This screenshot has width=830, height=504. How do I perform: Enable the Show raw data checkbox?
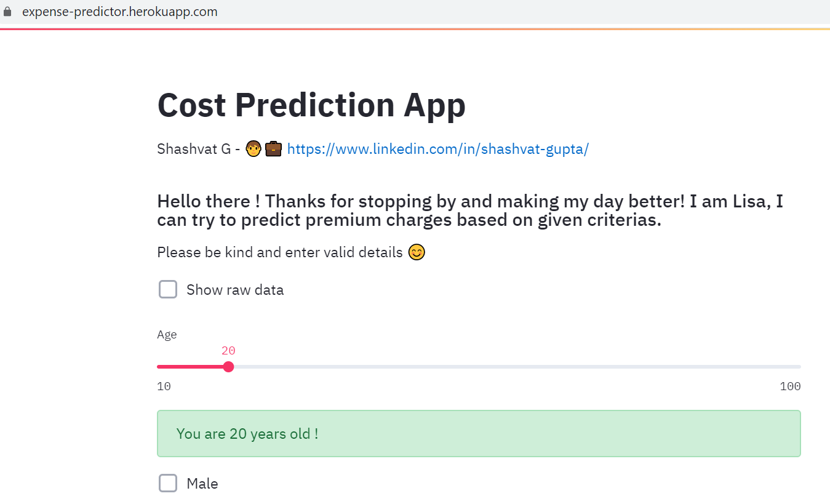pyautogui.click(x=167, y=289)
